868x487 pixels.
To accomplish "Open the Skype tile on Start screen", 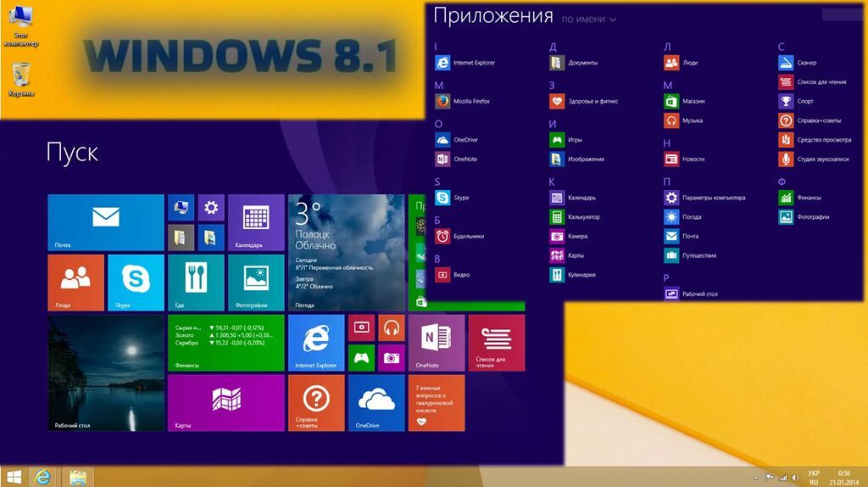I will (136, 283).
